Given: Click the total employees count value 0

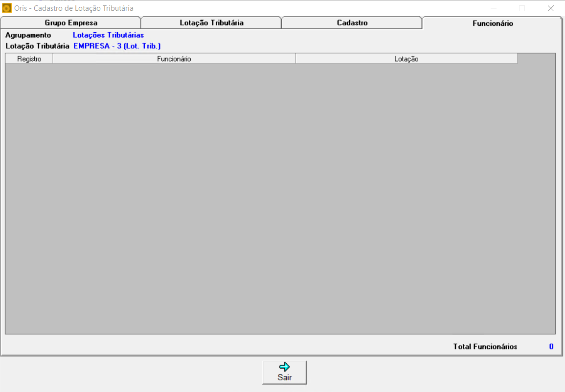Looking at the screenshot, I should (x=551, y=347).
